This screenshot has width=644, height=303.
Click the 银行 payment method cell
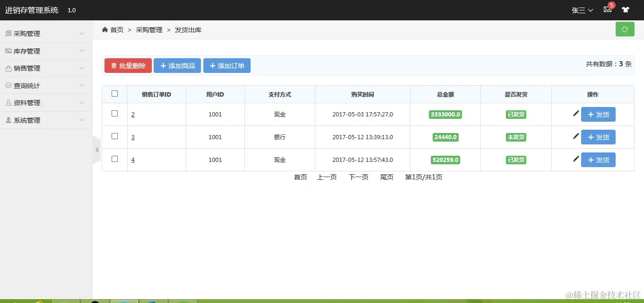pyautogui.click(x=280, y=137)
